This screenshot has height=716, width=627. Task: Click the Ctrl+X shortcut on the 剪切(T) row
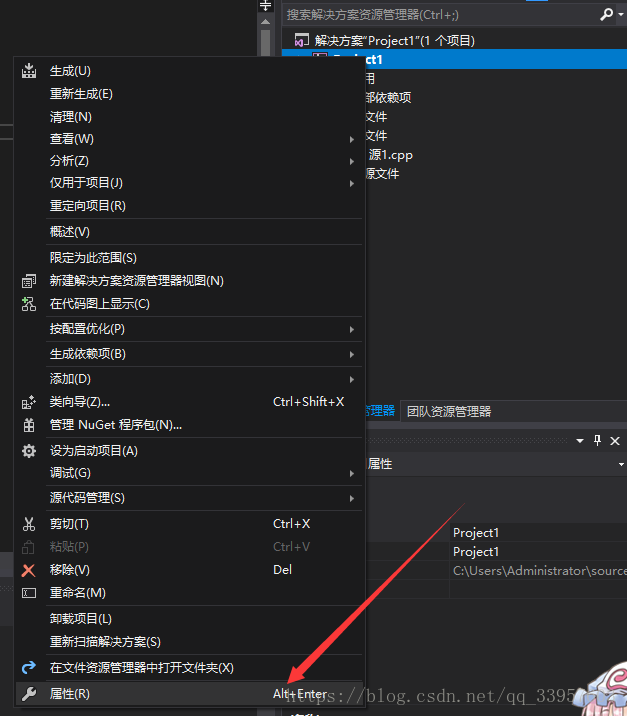click(291, 524)
